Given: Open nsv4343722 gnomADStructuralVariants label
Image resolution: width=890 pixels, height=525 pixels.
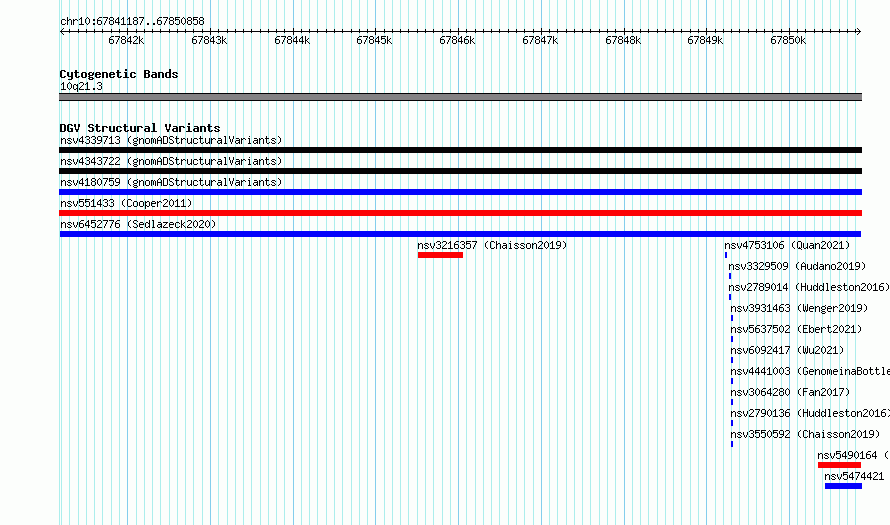Looking at the screenshot, I should click(x=171, y=161).
